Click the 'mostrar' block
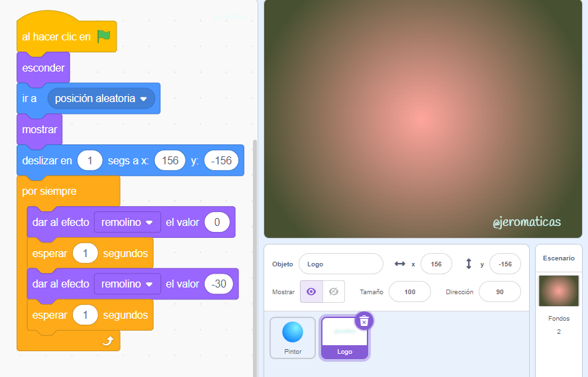The image size is (588, 377). pos(39,129)
